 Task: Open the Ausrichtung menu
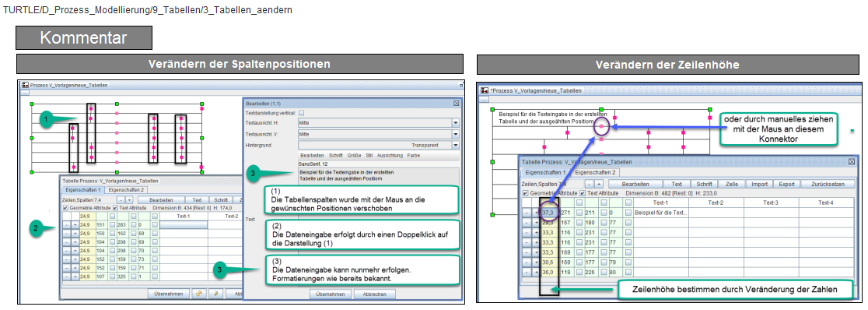click(x=390, y=155)
